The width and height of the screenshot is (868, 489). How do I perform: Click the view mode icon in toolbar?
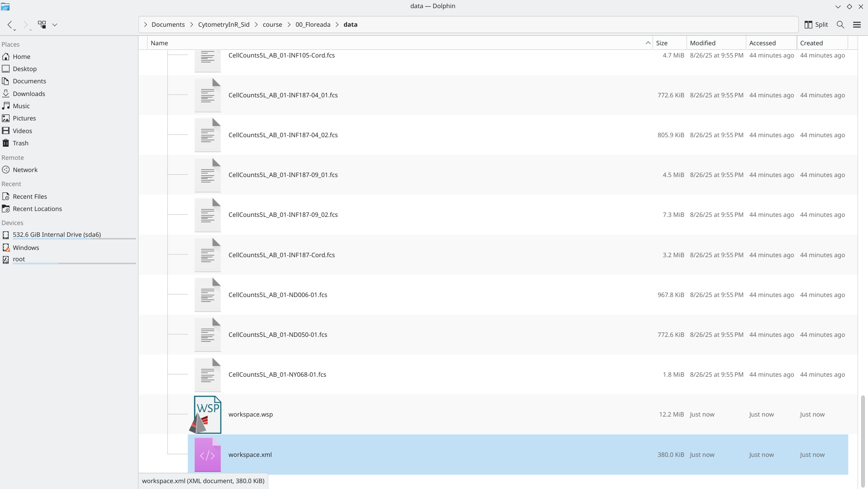42,24
